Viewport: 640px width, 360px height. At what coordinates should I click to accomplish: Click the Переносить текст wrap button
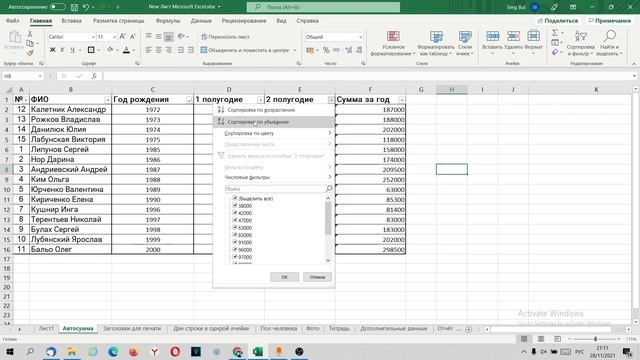[x=225, y=37]
